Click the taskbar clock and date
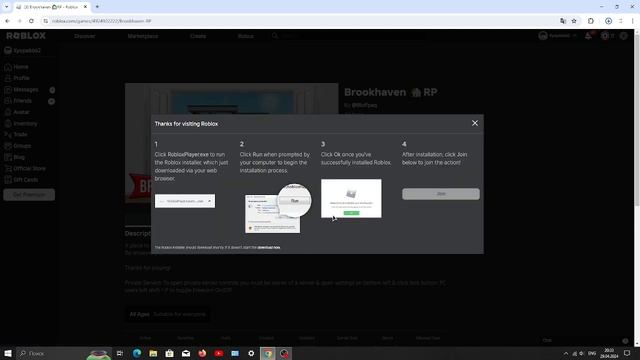 point(609,353)
